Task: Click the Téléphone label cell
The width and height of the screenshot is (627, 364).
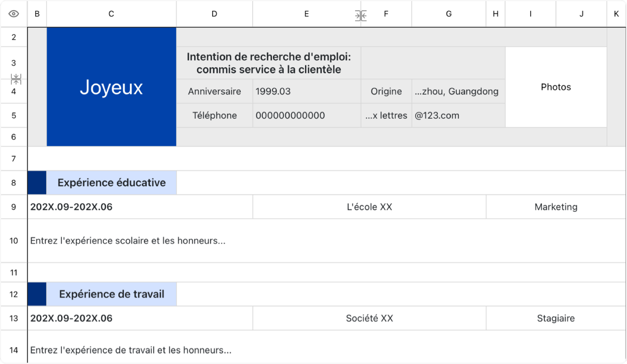Action: (x=214, y=115)
